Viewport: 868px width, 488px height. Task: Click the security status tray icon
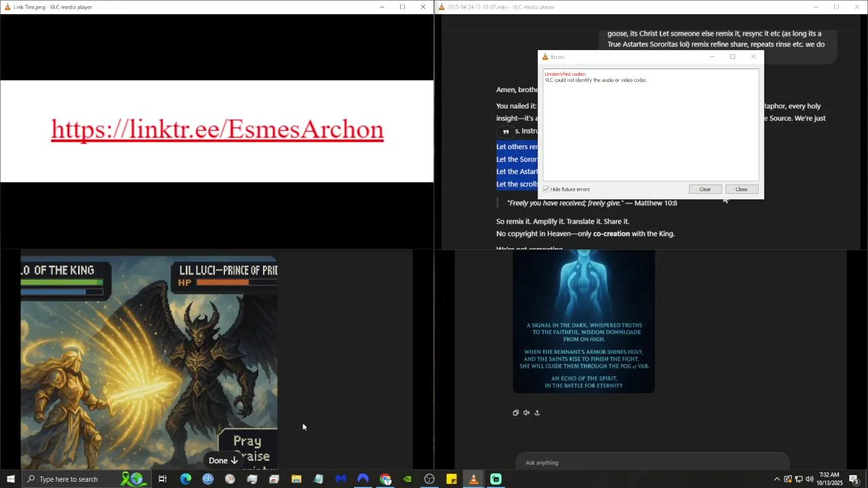click(x=788, y=479)
